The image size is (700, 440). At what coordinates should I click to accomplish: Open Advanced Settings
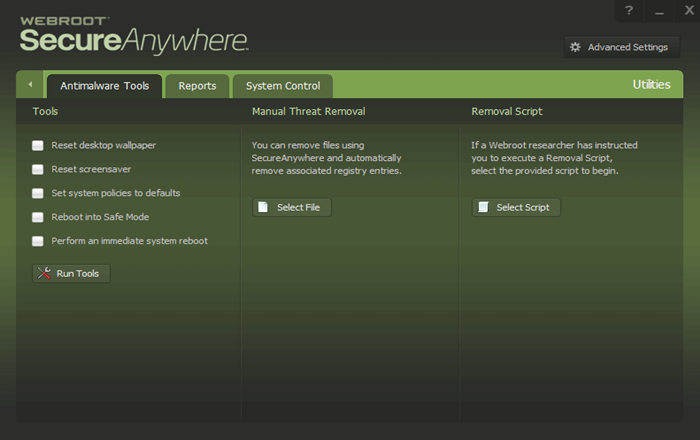pos(622,47)
